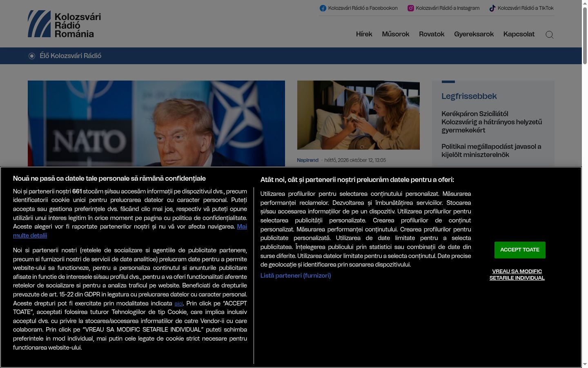
Task: Open the Hírek menu
Action: coord(364,34)
